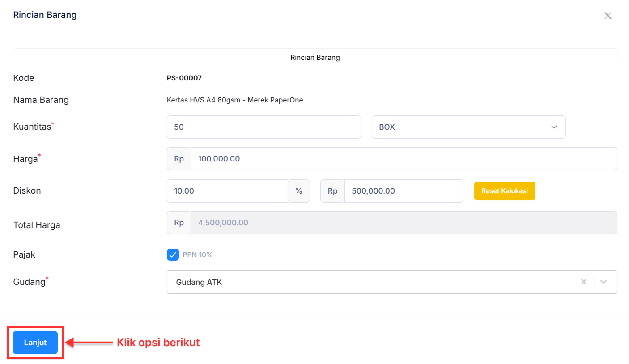Click the Diskon amount field 500,000.00
Image resolution: width=629 pixels, height=364 pixels.
(404, 191)
